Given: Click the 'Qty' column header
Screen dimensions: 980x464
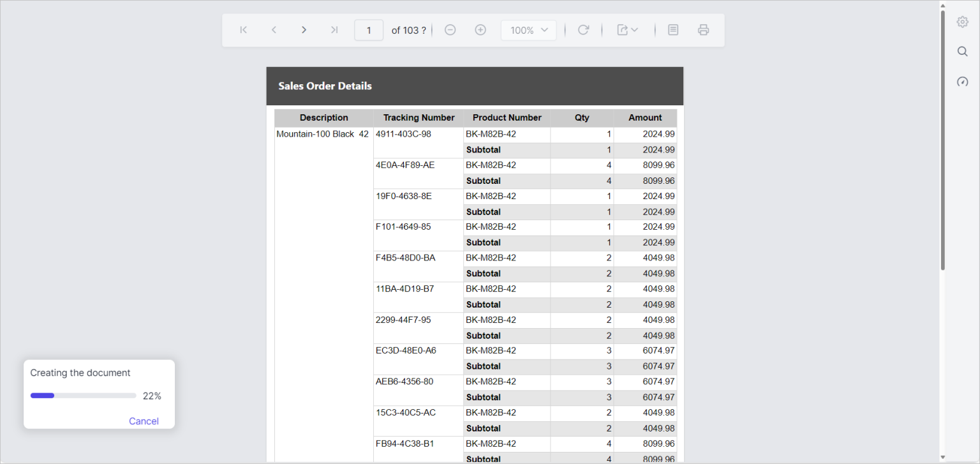Looking at the screenshot, I should pos(582,118).
